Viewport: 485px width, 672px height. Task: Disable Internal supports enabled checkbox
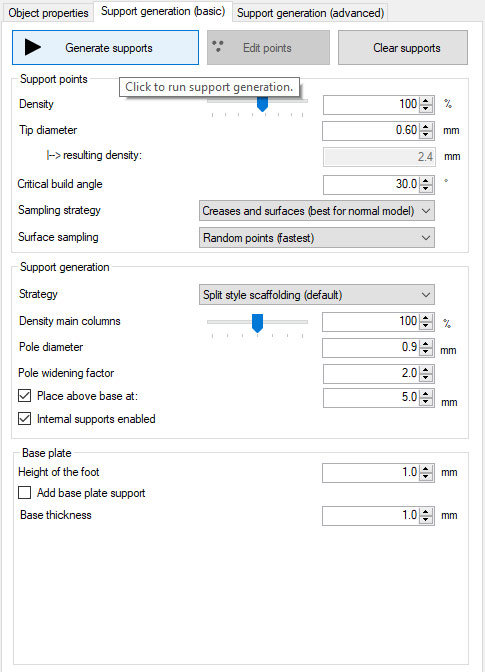pos(24,419)
